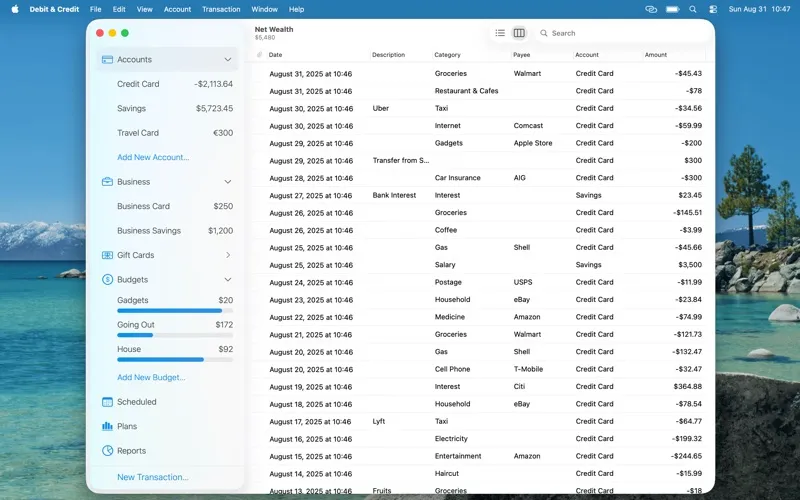Switch to list view icon in toolbar
The image size is (800, 500).
tap(500, 33)
